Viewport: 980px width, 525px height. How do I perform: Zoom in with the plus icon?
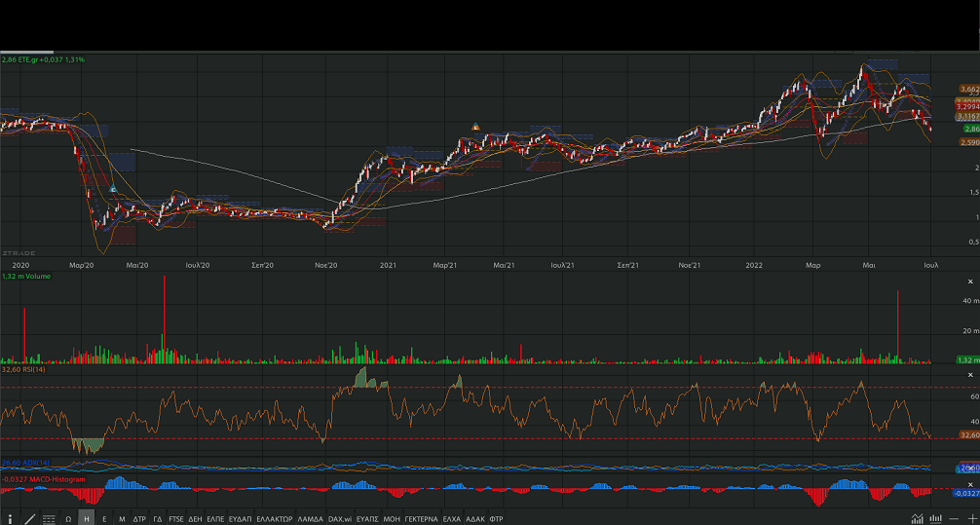(970, 518)
